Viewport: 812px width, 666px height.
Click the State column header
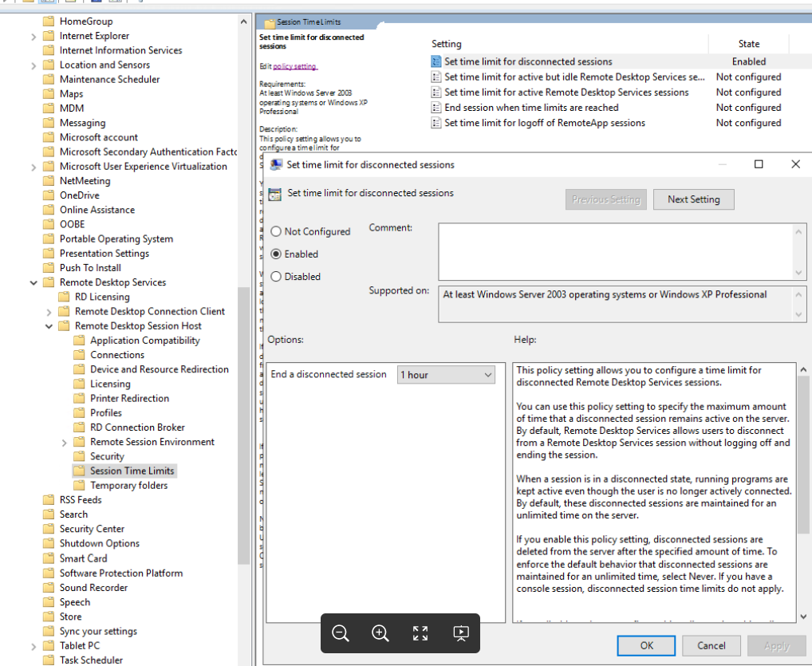[x=749, y=44]
